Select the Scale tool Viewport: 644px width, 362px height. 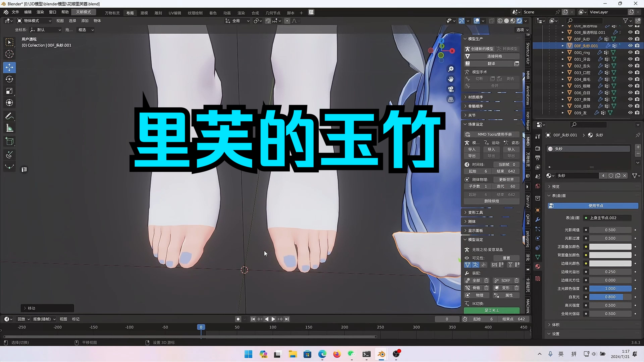9,91
